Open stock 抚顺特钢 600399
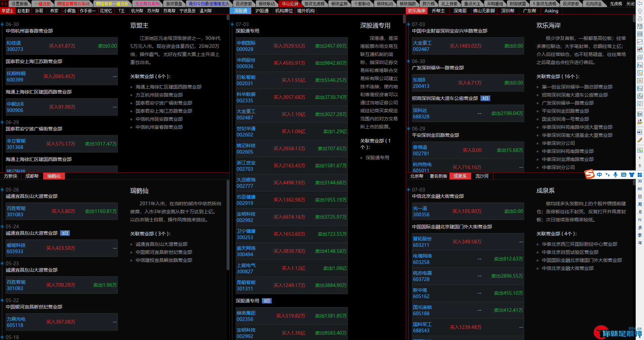Viewport: 644px width, 340px height. [62, 76]
